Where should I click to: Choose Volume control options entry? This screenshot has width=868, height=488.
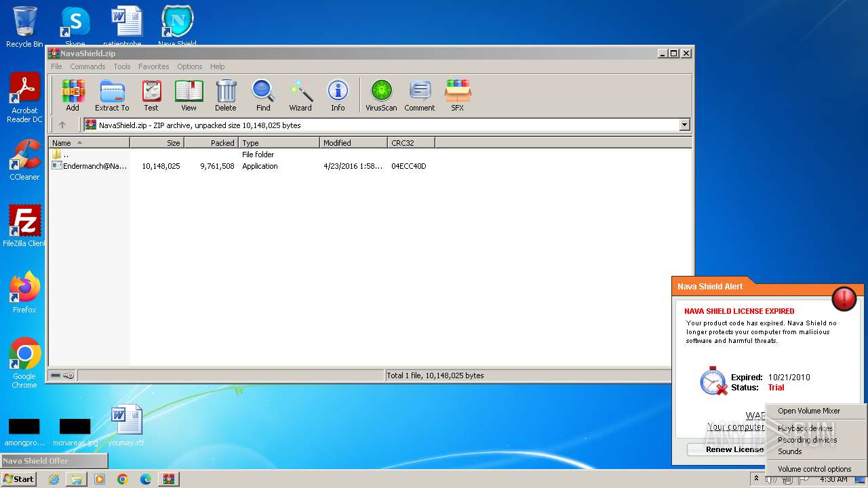(x=816, y=469)
